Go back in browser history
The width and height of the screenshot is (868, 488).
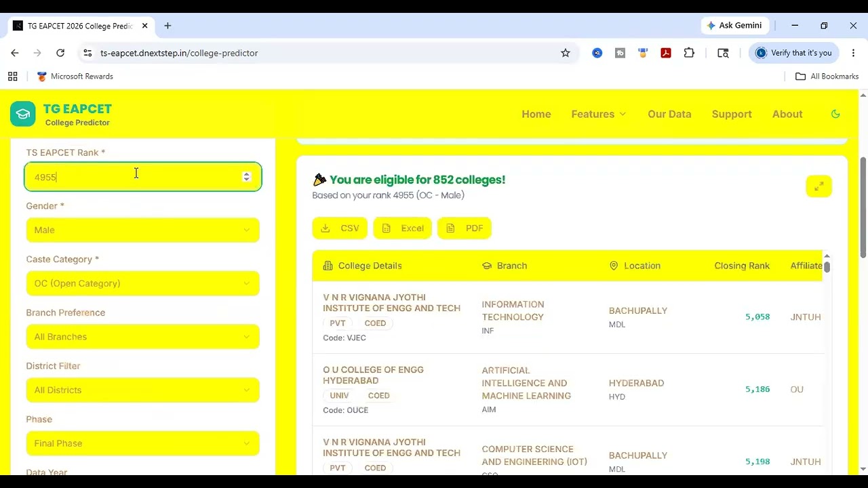[x=15, y=53]
